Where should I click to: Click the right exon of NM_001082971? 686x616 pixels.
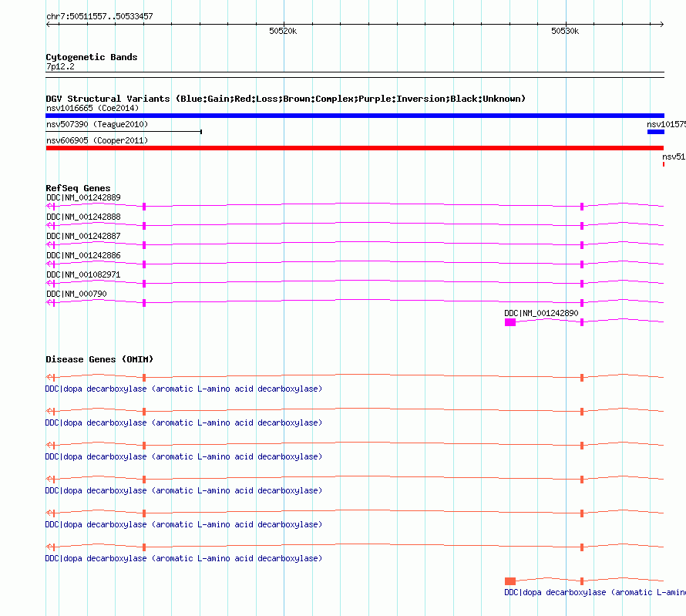click(x=582, y=284)
